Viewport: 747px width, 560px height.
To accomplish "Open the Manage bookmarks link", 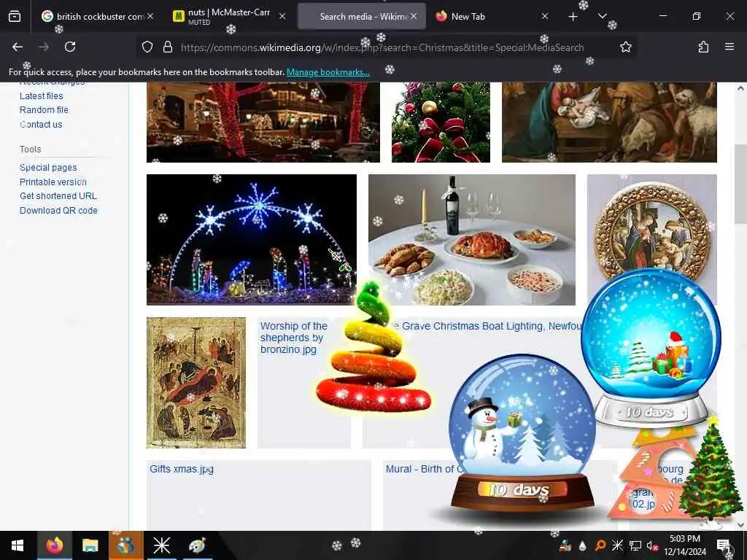I will 328,72.
